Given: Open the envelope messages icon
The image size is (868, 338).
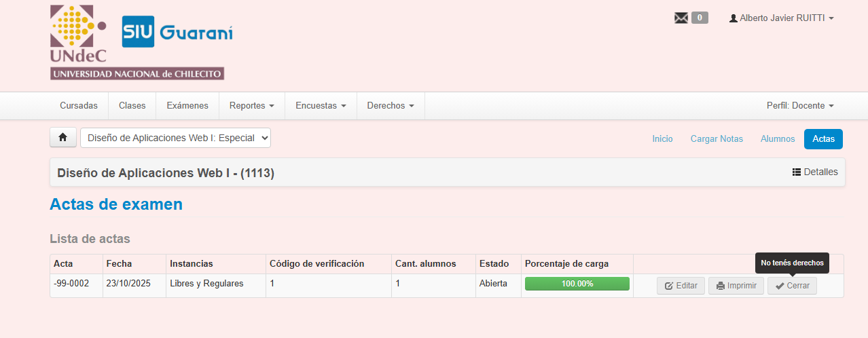Looking at the screenshot, I should (x=681, y=18).
